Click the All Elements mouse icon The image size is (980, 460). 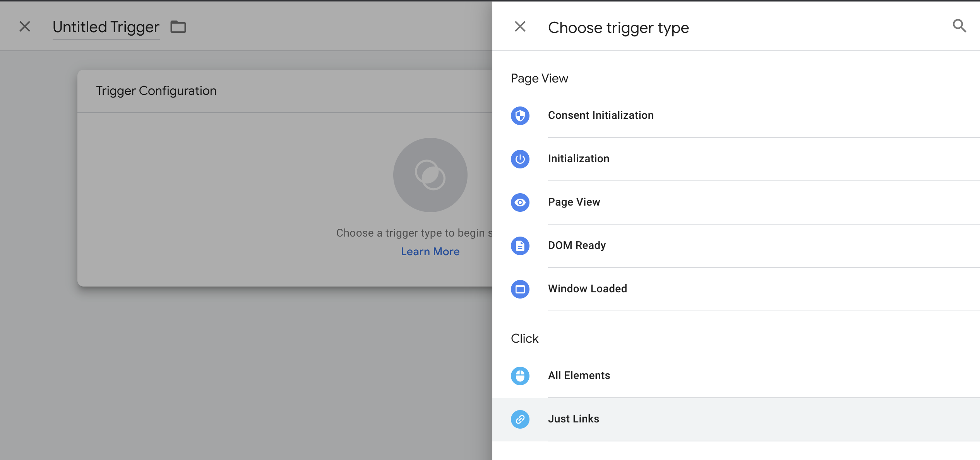(x=520, y=376)
